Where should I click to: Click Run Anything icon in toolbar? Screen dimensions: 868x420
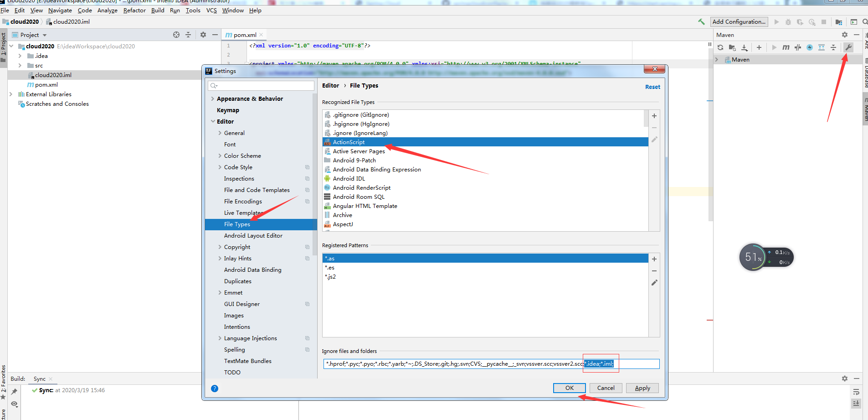coord(854,22)
